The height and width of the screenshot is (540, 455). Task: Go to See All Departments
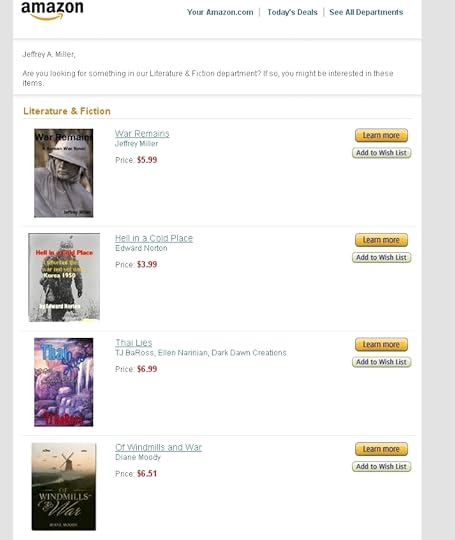tap(366, 12)
